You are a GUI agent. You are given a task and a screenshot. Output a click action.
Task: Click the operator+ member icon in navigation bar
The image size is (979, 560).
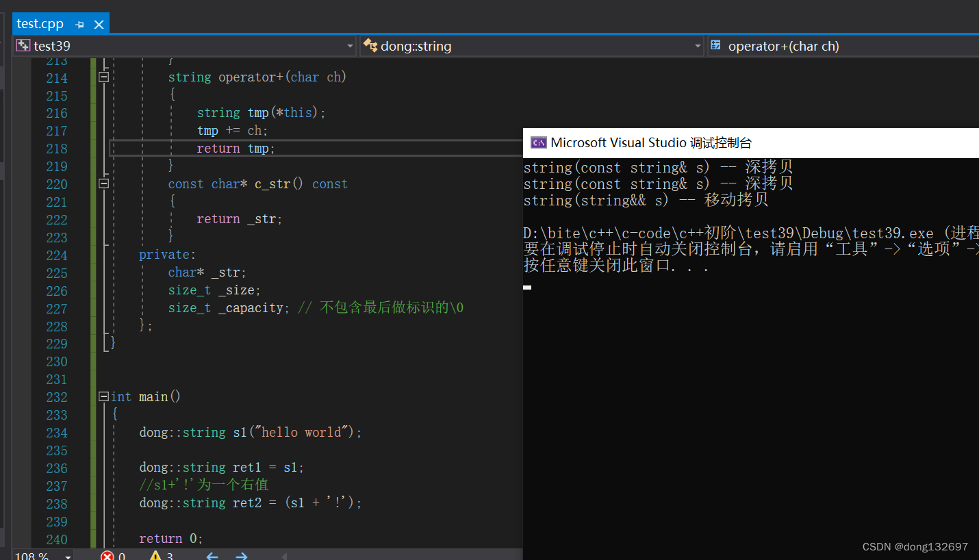tap(716, 45)
